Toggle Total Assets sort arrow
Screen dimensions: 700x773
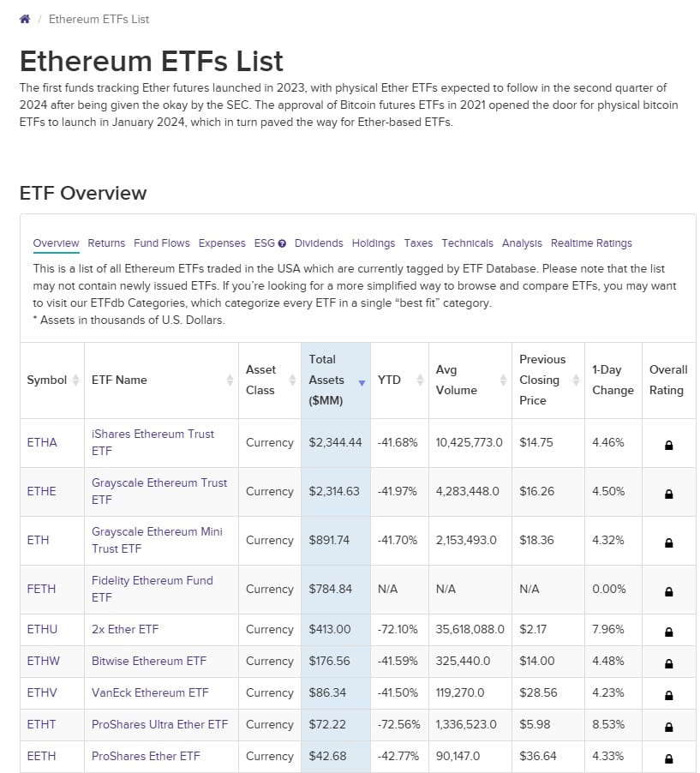(x=362, y=382)
